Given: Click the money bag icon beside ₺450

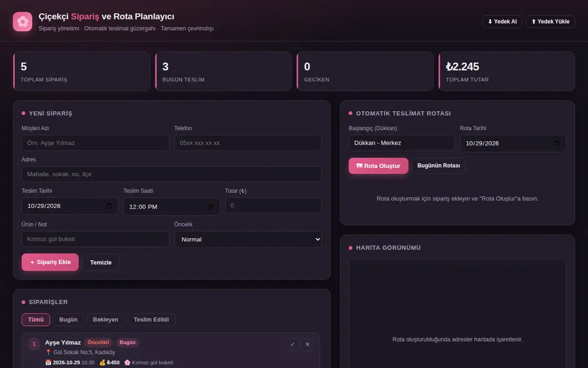Looking at the screenshot, I should pos(102,363).
